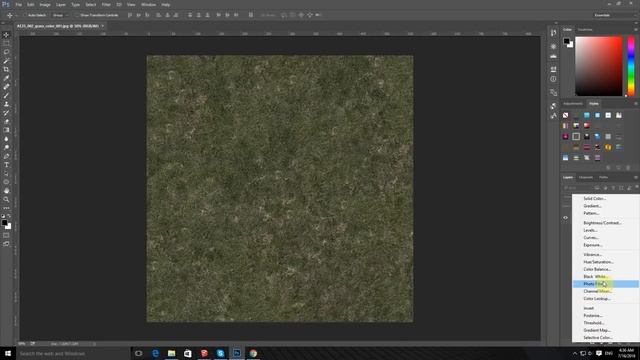
Task: Click the hue spectrum slider
Action: coord(631,66)
